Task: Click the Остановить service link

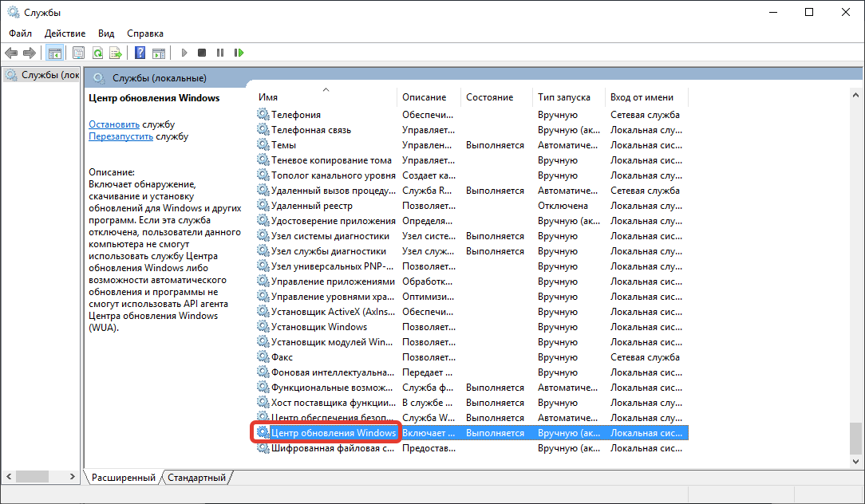Action: coord(114,124)
